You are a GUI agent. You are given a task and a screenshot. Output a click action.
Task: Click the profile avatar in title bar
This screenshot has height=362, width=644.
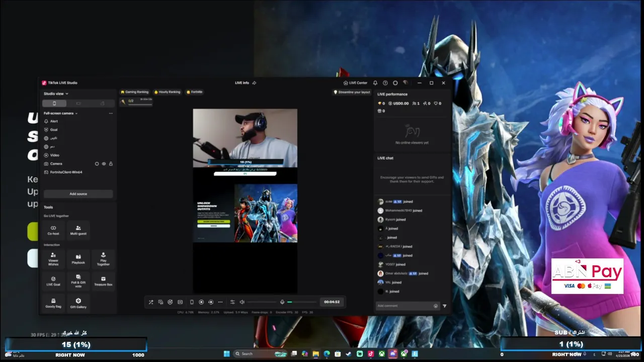(x=406, y=83)
